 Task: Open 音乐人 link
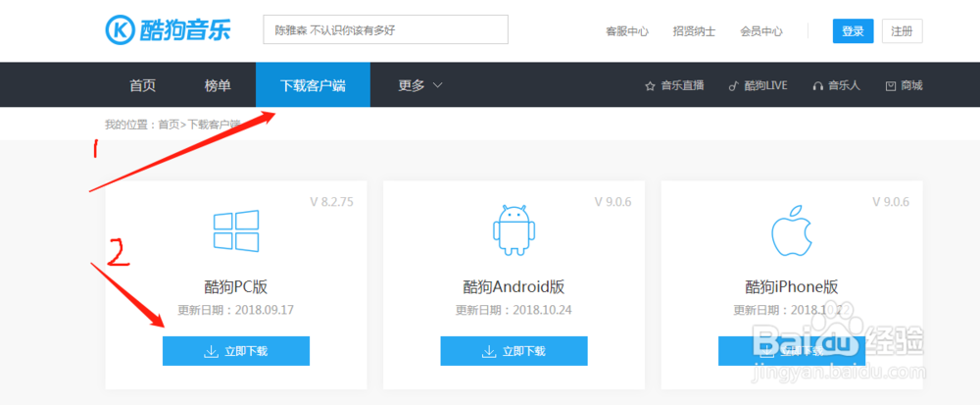tap(845, 85)
